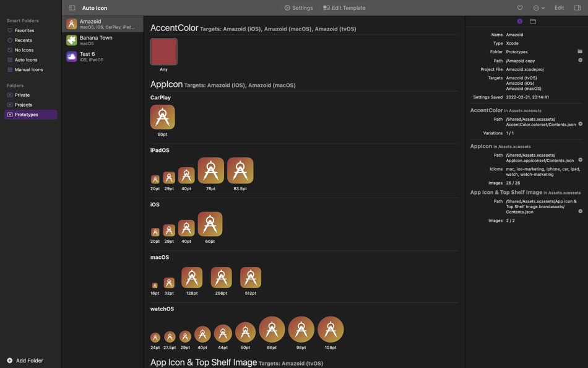Select the iOS 20pt icon

coord(155,232)
